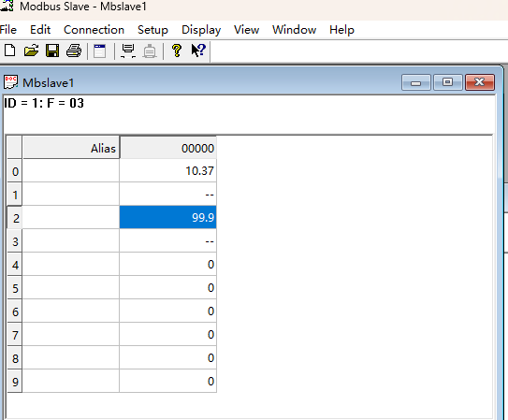
Task: Open the Setup menu
Action: (x=152, y=30)
